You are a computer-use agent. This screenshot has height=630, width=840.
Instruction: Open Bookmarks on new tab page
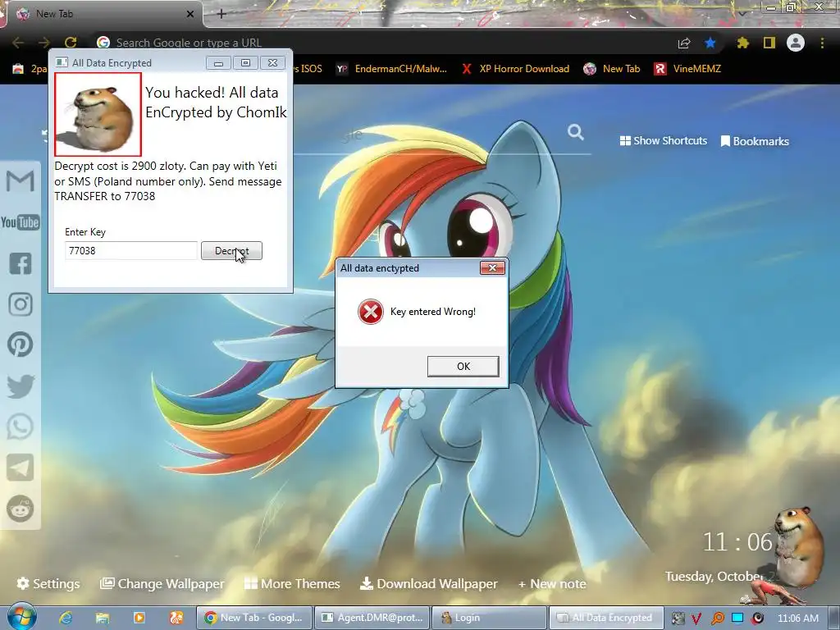[755, 141]
